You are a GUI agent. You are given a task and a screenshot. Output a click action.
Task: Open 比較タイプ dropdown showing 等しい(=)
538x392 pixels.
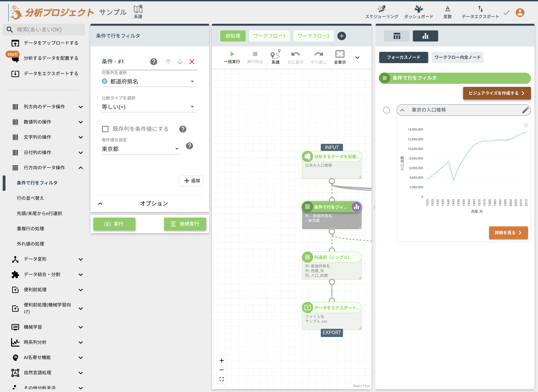coord(149,107)
